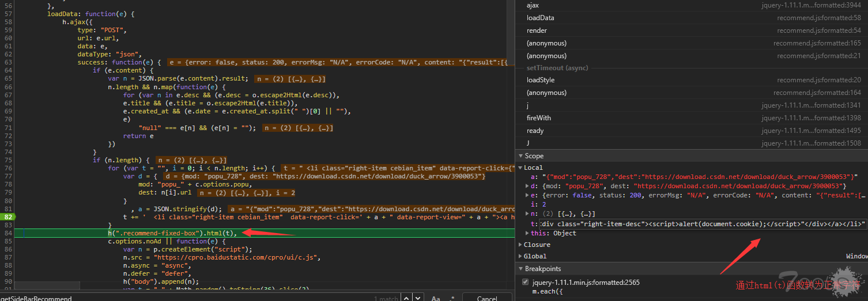Open jquery formatted:1508 source link
The width and height of the screenshot is (868, 301).
coord(812,143)
